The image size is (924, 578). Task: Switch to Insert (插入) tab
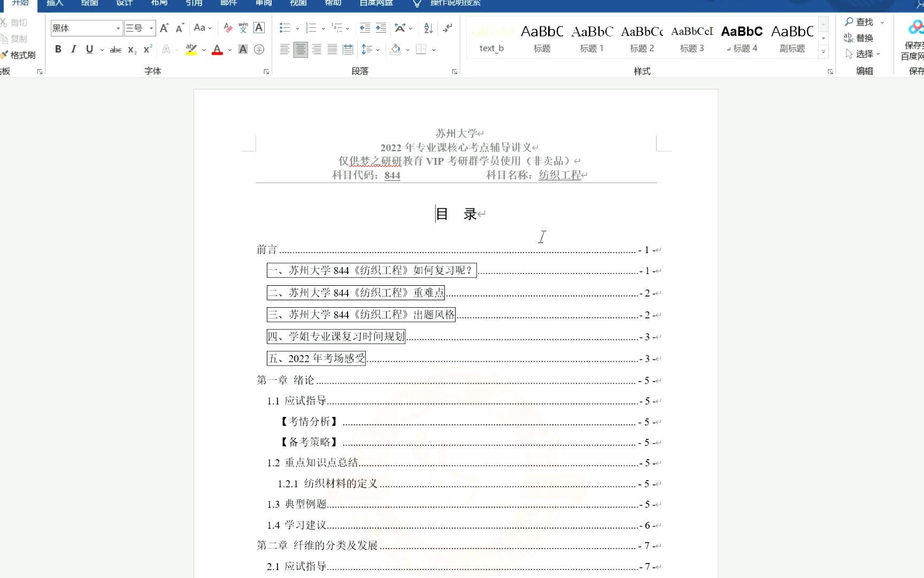(x=55, y=3)
